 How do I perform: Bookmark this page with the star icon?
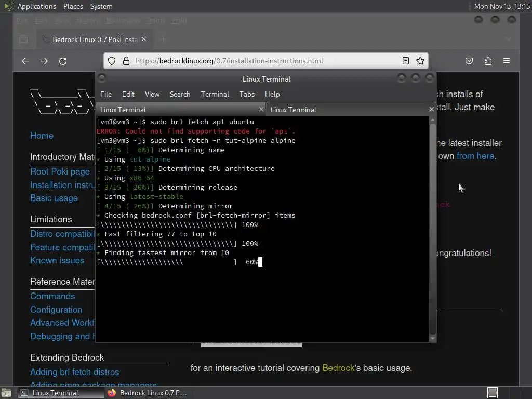point(420,61)
